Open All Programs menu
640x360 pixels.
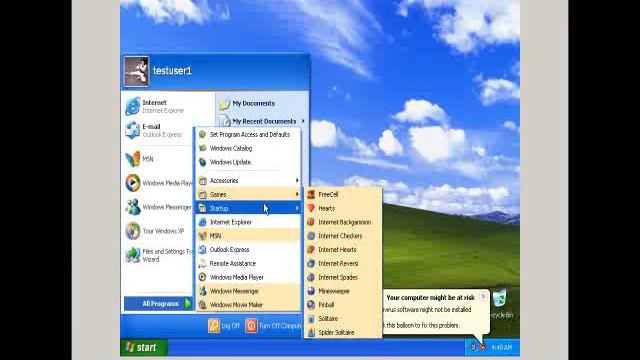pos(158,304)
